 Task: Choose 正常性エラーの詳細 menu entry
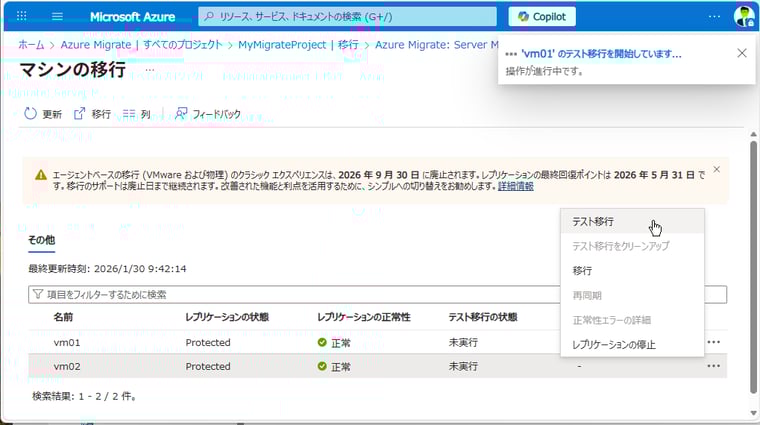(632, 320)
